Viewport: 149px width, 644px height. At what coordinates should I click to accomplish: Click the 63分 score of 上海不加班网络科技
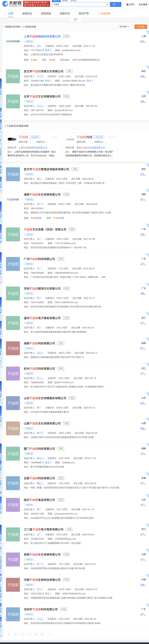143,42
